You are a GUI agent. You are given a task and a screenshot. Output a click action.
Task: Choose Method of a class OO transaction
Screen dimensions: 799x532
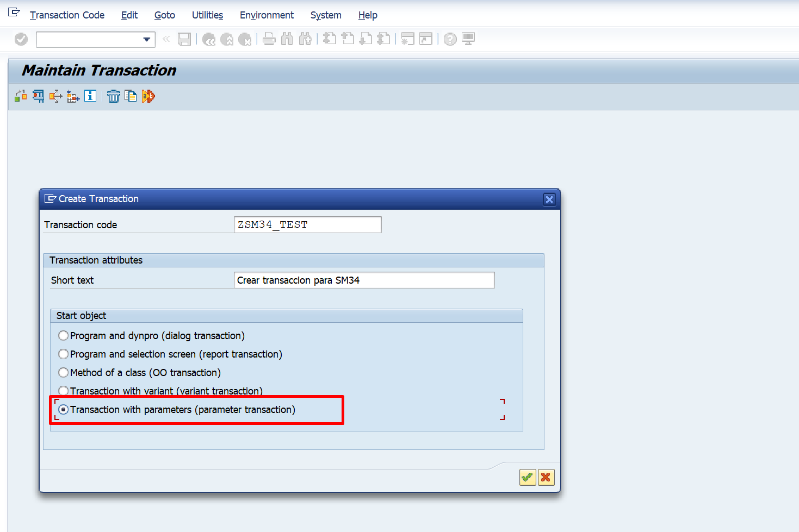[x=64, y=373]
